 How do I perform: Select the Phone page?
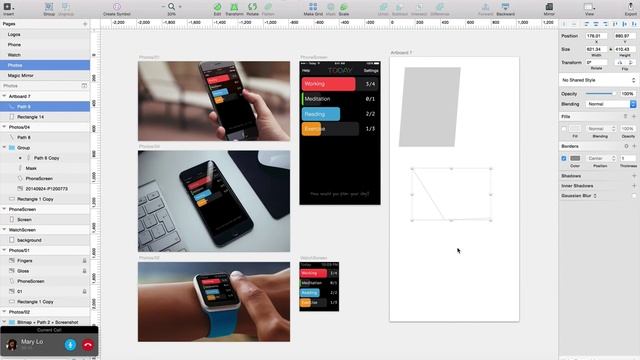click(x=45, y=45)
